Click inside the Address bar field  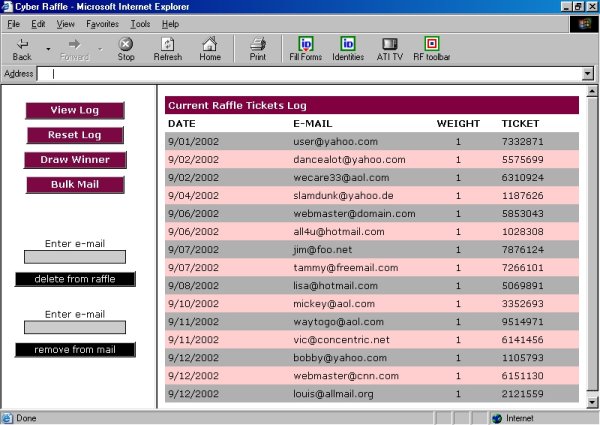[309, 74]
